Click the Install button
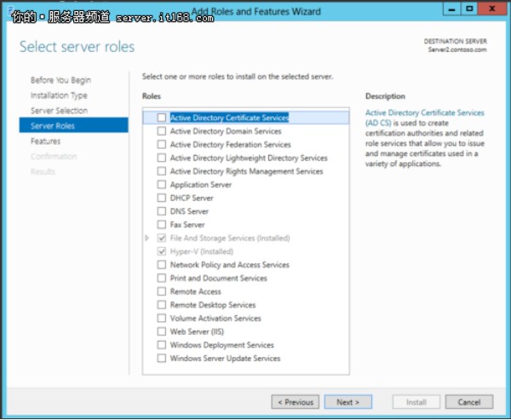Screen dimensions: 511x420 click(416, 402)
